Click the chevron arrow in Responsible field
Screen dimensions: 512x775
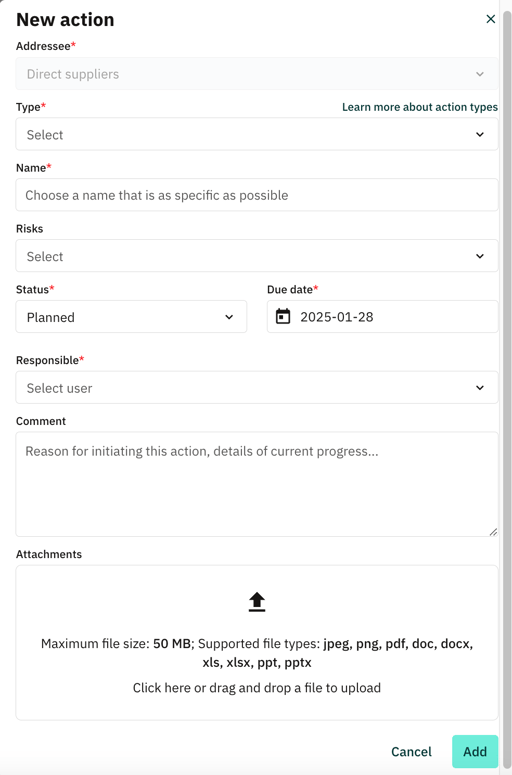tap(480, 388)
